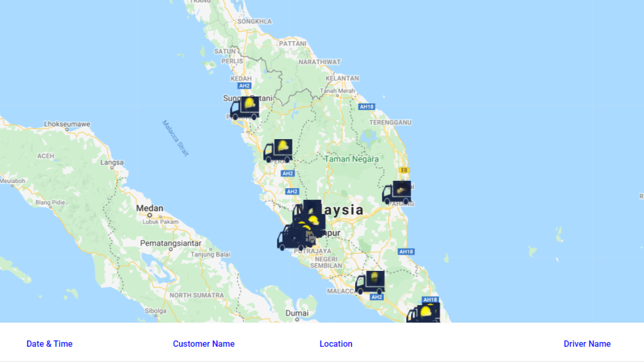Select the truck marker at Johor bottom edge
Viewport: 644px width, 362px height.
click(x=424, y=312)
